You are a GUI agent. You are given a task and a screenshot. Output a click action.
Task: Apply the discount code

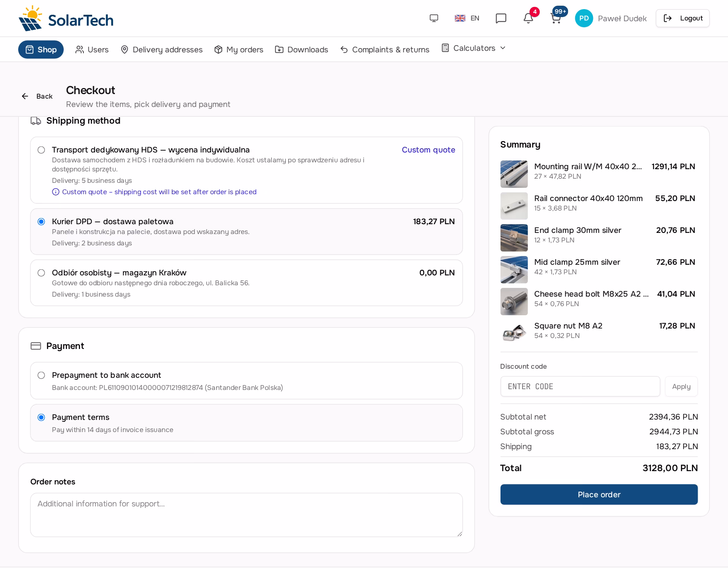click(x=681, y=387)
